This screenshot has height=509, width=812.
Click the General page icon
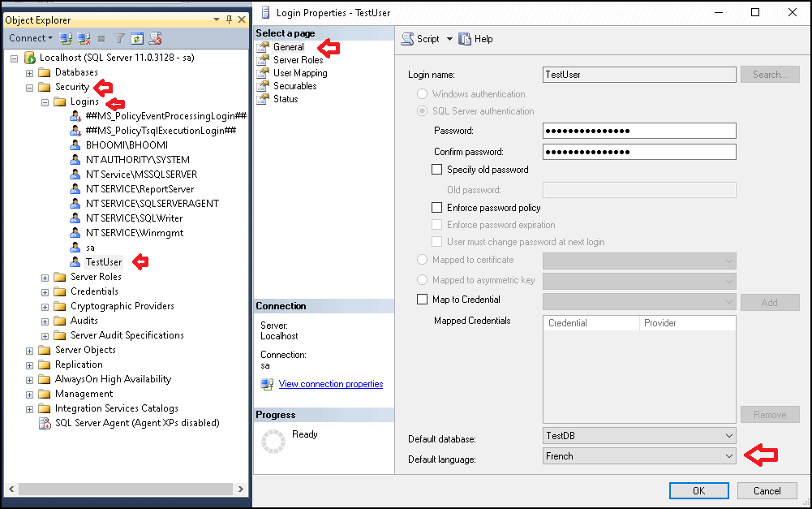point(264,47)
